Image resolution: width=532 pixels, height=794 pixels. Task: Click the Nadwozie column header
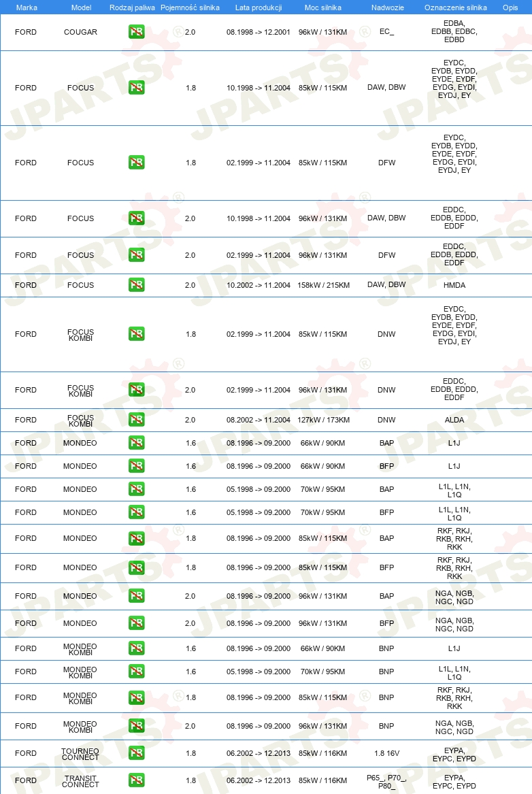coord(387,7)
